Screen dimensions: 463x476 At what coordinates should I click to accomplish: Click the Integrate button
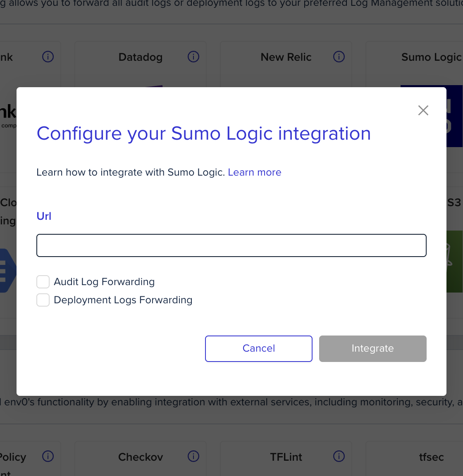click(x=373, y=348)
